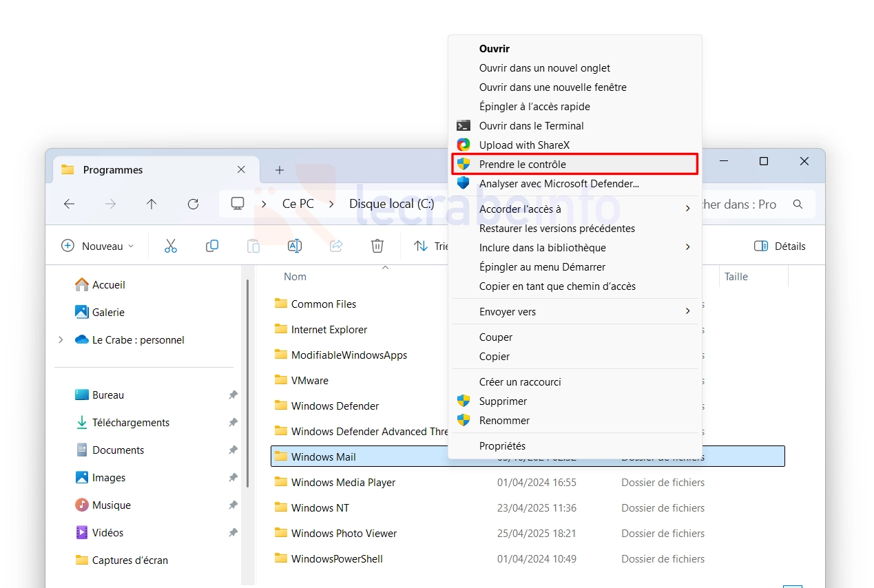Go forward with the right arrow
This screenshot has width=874, height=588.
(x=110, y=204)
